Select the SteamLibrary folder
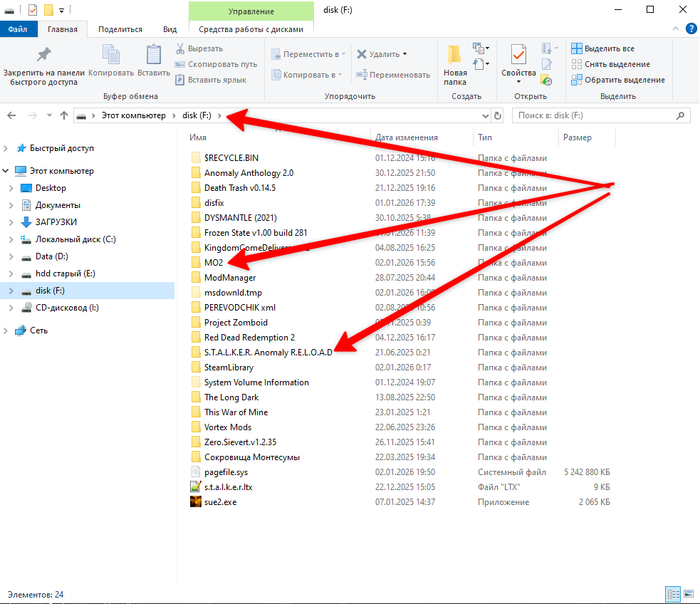This screenshot has height=604, width=700. click(x=229, y=368)
